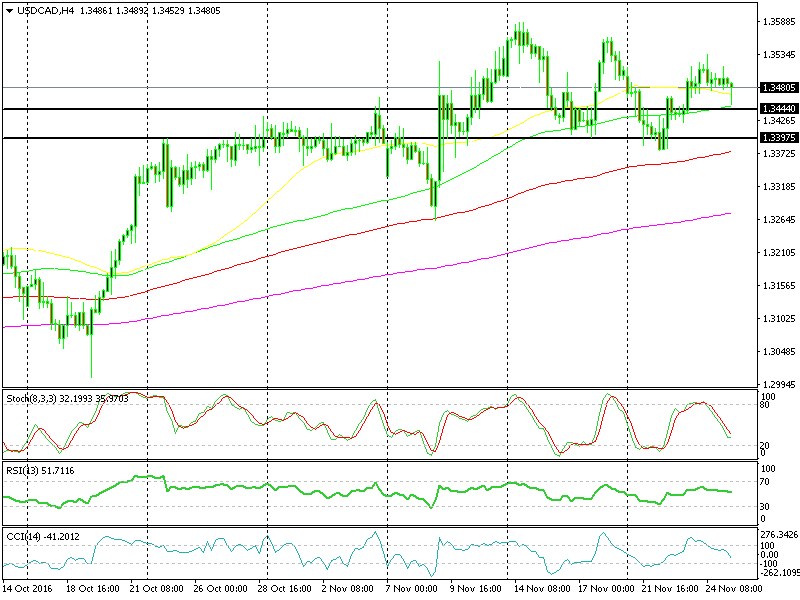Image resolution: width=800 pixels, height=600 pixels.
Task: Click the 1.30485 price scale value
Action: [x=779, y=352]
